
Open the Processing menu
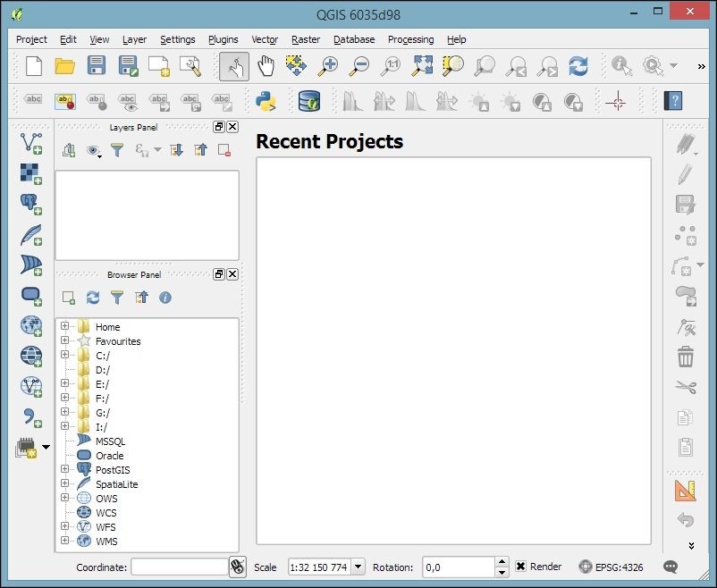(x=410, y=39)
